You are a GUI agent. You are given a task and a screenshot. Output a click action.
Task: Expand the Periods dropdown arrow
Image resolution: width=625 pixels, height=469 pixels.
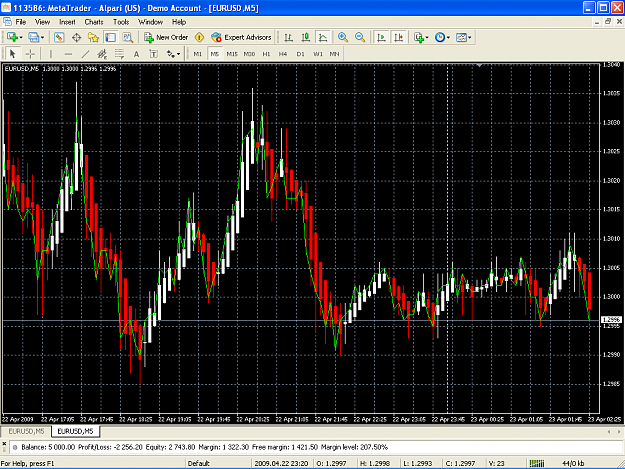click(x=448, y=37)
